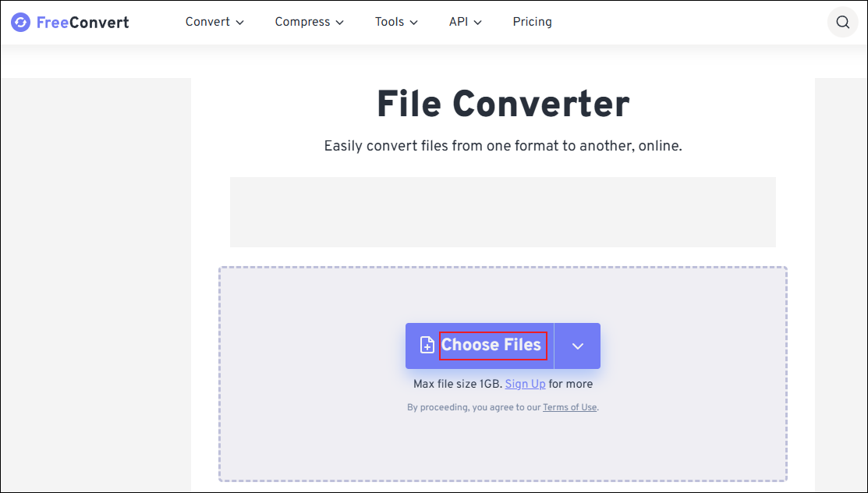The width and height of the screenshot is (868, 493).
Task: Click the gray banner area above the uploader
Action: pos(503,211)
